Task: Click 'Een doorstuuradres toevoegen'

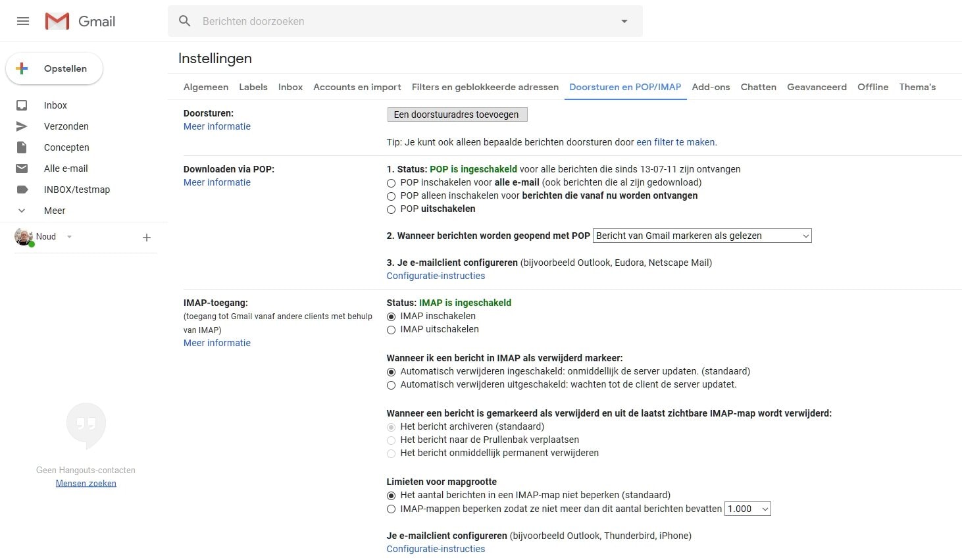Action: tap(457, 114)
